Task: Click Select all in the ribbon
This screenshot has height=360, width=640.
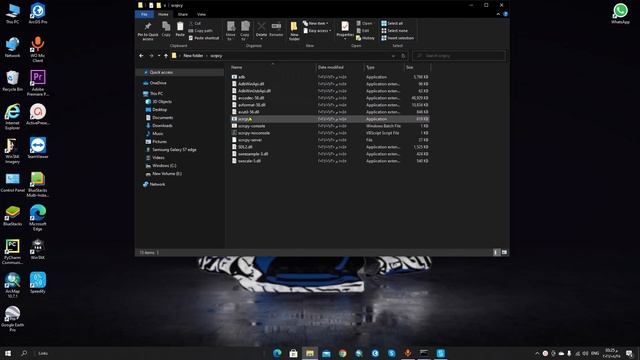Action: (392, 24)
